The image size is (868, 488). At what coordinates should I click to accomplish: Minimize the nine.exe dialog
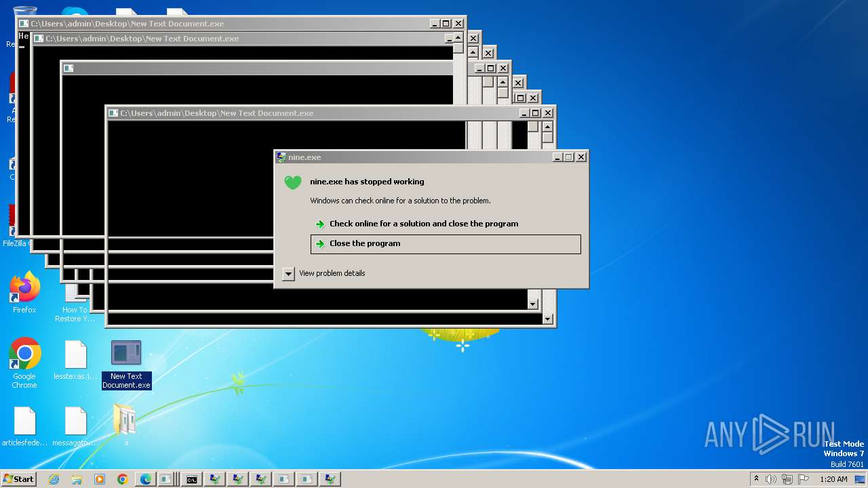click(x=557, y=157)
